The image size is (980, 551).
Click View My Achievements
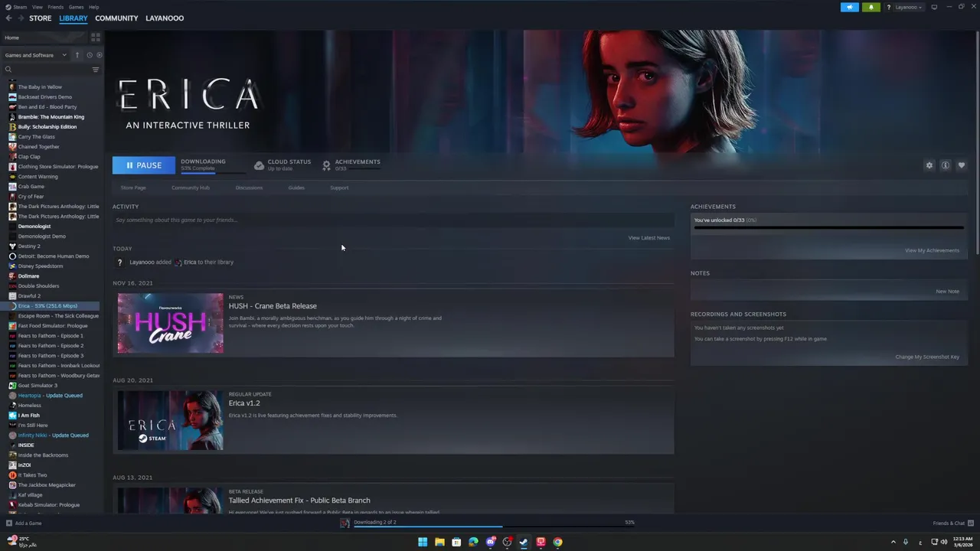point(932,250)
